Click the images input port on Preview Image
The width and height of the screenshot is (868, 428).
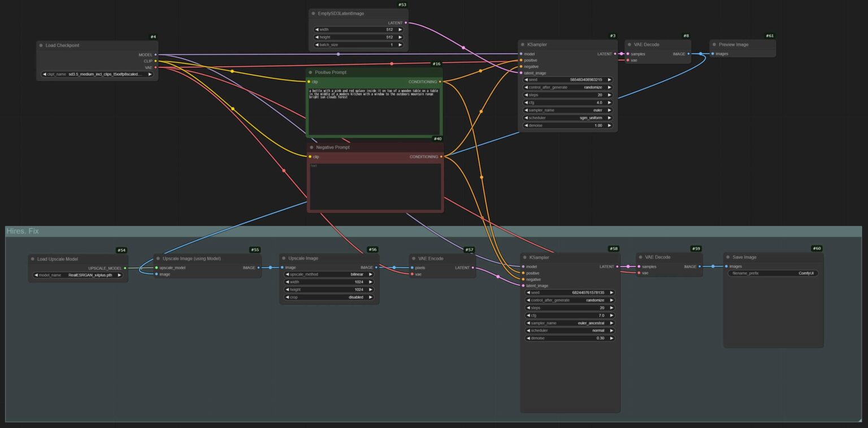713,54
